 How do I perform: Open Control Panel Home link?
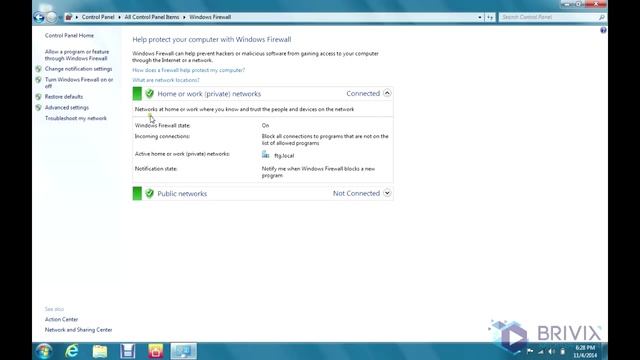69,36
